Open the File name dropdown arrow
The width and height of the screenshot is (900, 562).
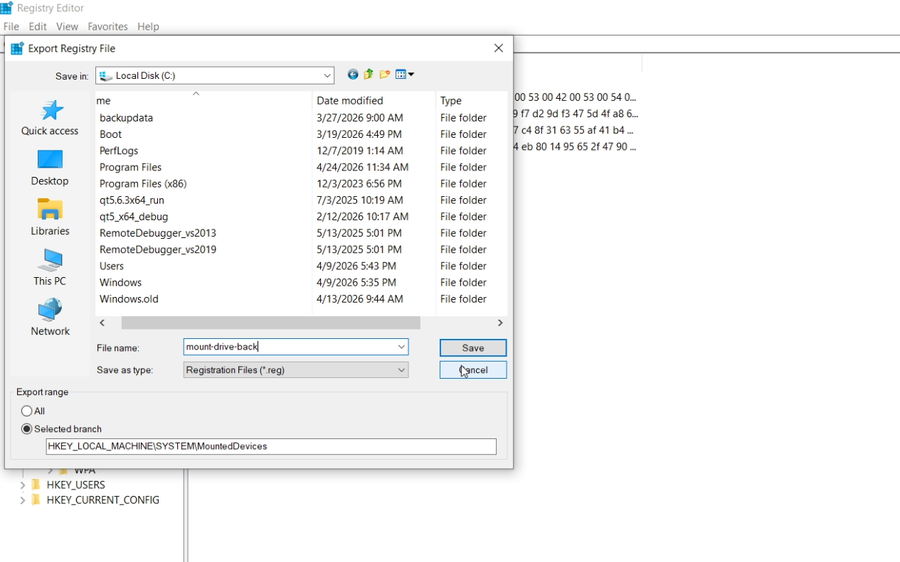pyautogui.click(x=401, y=347)
